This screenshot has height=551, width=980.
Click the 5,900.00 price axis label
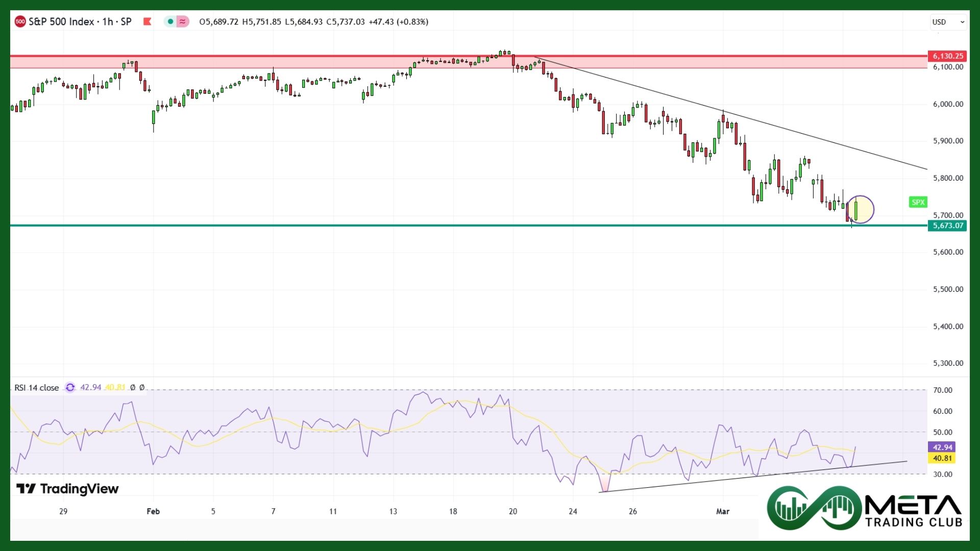[948, 141]
